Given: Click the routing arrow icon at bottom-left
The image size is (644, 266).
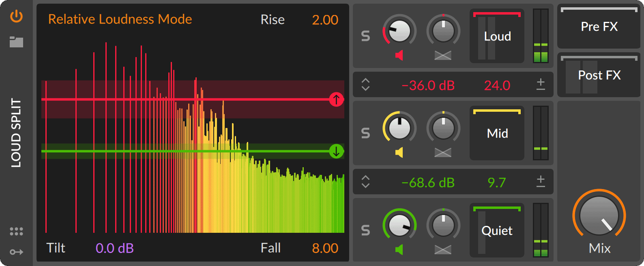Looking at the screenshot, I should point(16,252).
